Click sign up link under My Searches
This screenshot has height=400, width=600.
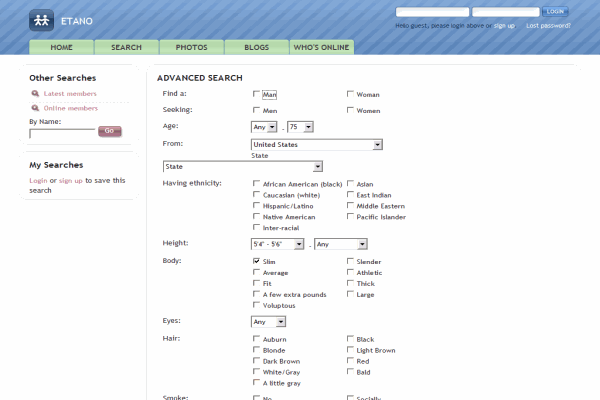pyautogui.click(x=70, y=180)
